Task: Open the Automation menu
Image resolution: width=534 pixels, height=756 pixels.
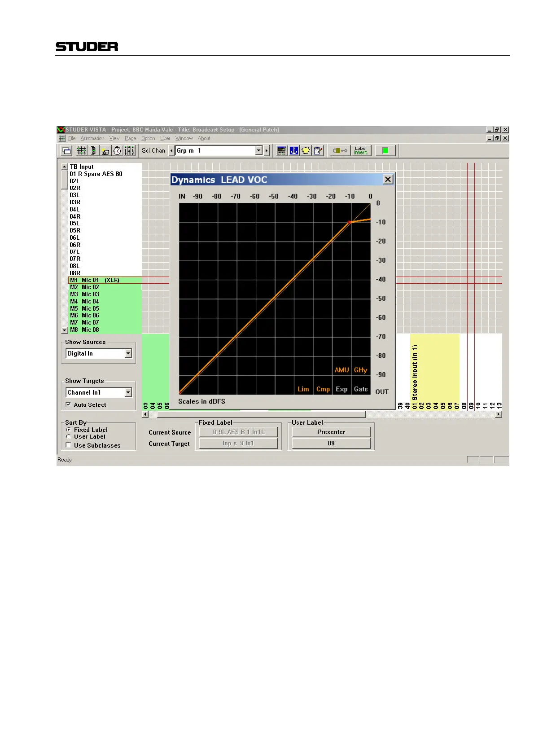Action: coord(92,138)
